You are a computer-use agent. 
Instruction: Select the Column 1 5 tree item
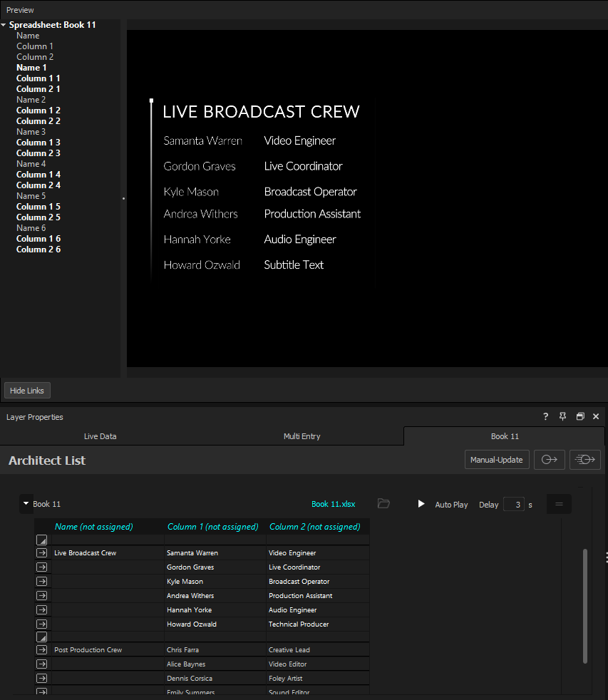38,207
